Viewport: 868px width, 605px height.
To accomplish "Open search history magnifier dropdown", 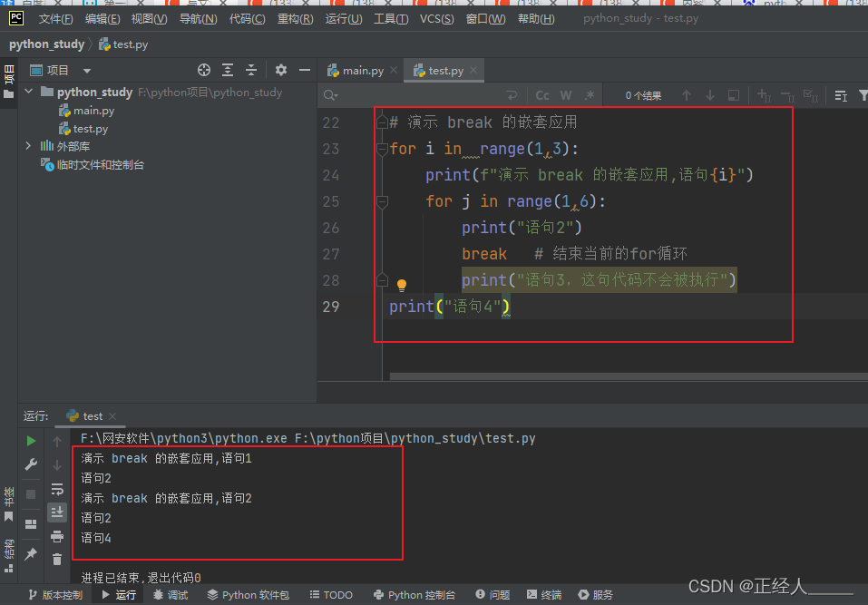I will (x=330, y=95).
